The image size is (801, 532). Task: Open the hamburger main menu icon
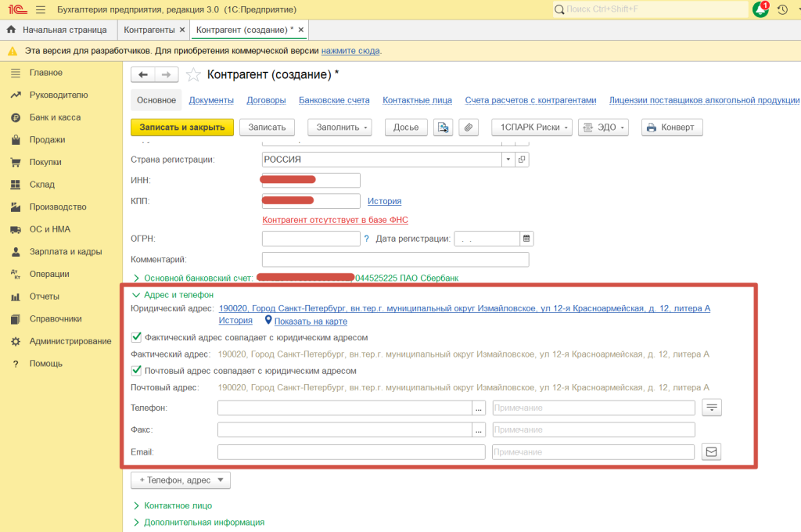click(40, 10)
